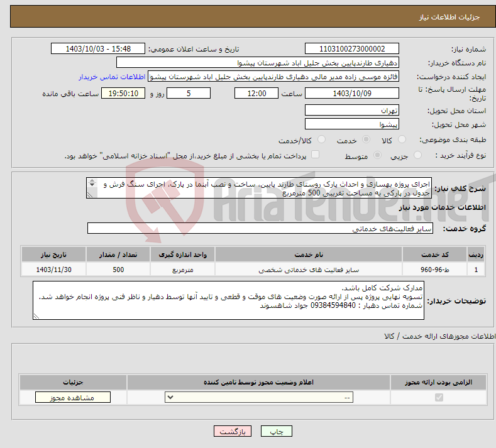The image size is (496, 448).
Task: Click the الزامی بودن ارائه مجوز column header
Action: pos(438,382)
